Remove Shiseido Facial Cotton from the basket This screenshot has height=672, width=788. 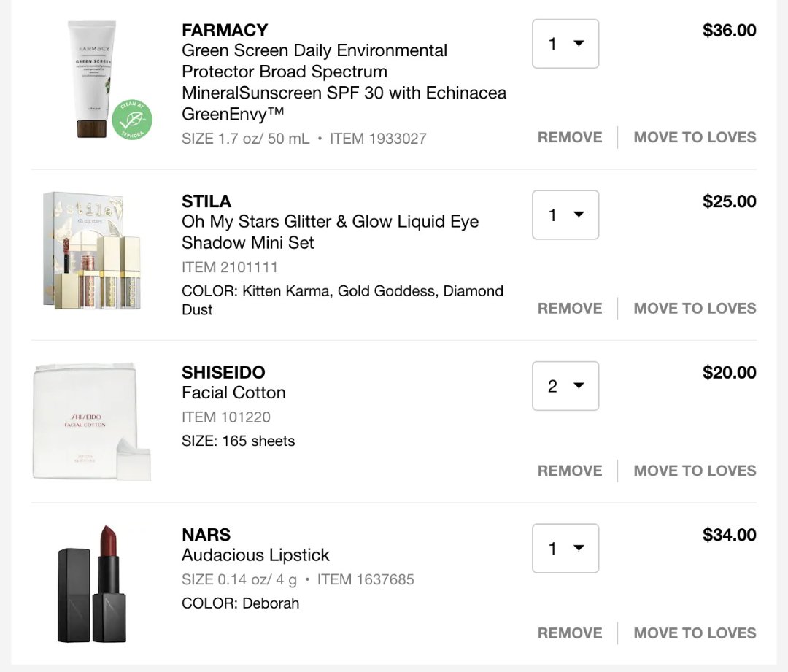(x=570, y=471)
